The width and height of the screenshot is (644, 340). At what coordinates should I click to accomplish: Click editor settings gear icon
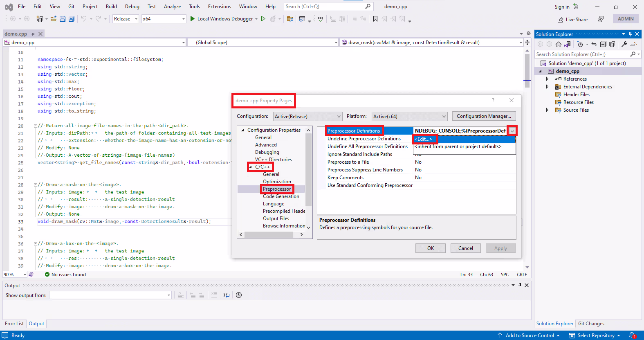click(x=529, y=33)
